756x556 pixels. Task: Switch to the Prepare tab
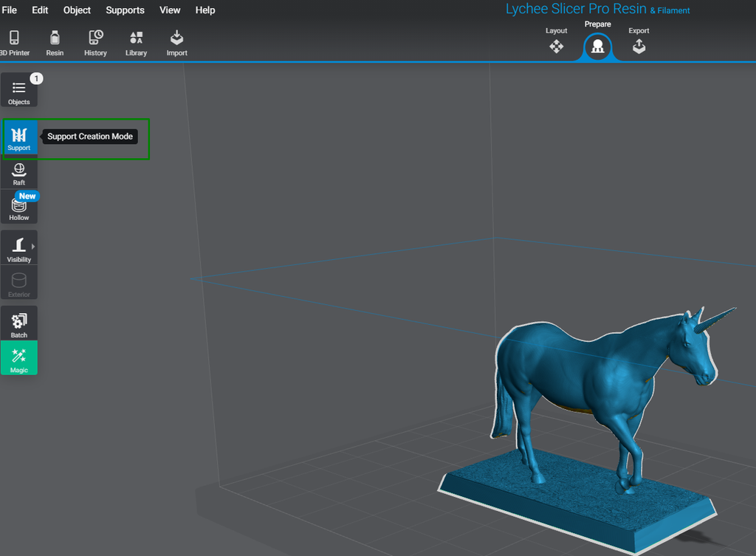click(x=597, y=46)
